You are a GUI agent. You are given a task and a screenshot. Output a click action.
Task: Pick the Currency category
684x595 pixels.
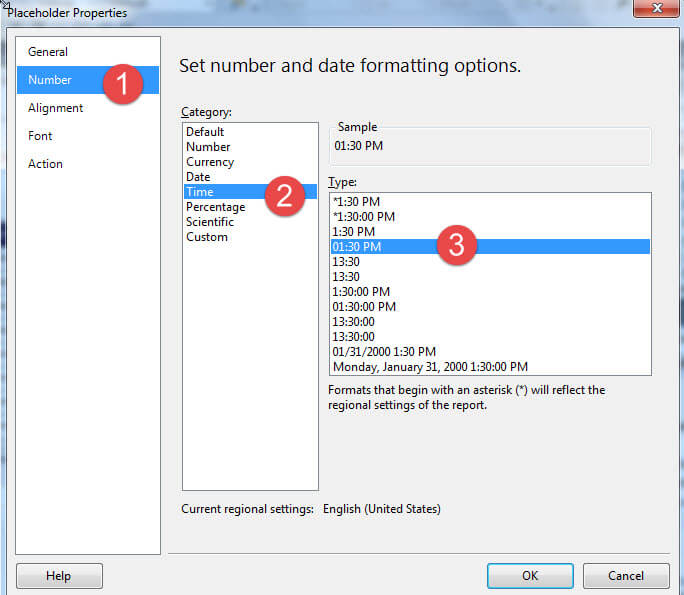(210, 162)
